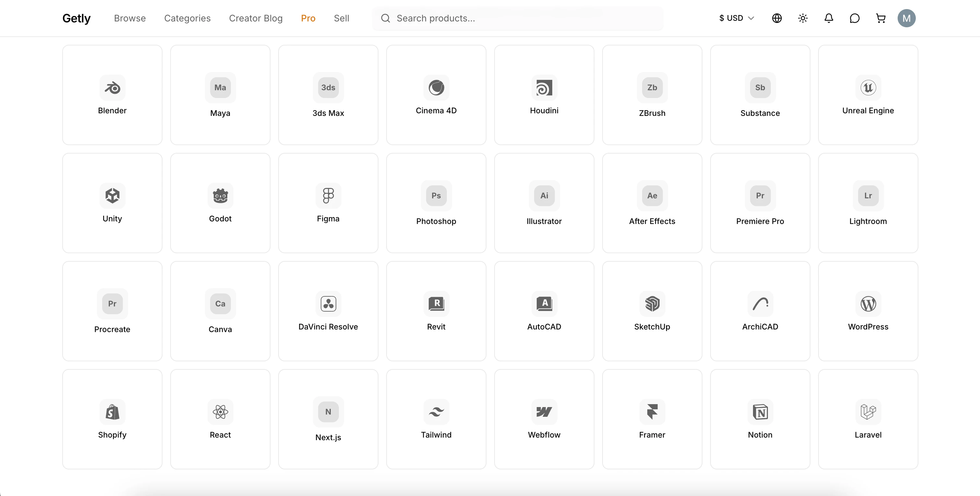Open the ArchiCAD tile
Image resolution: width=980 pixels, height=496 pixels.
[760, 311]
